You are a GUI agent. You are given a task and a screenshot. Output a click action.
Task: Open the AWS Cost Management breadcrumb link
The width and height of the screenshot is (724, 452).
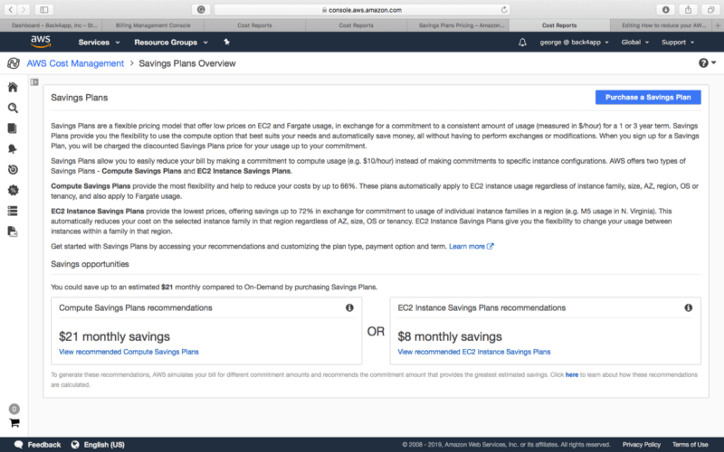coord(75,63)
